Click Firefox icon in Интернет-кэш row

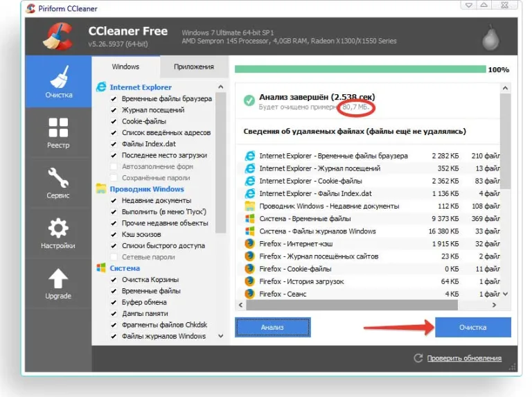pyautogui.click(x=249, y=244)
